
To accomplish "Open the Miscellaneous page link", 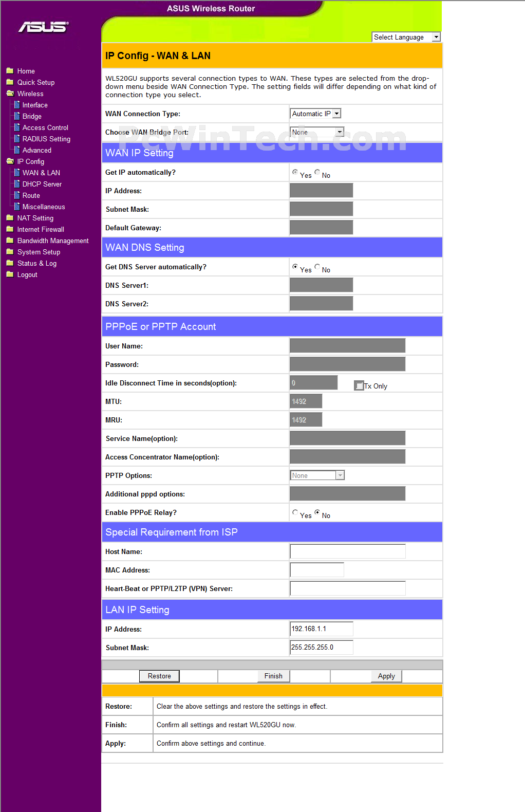I will [x=44, y=207].
